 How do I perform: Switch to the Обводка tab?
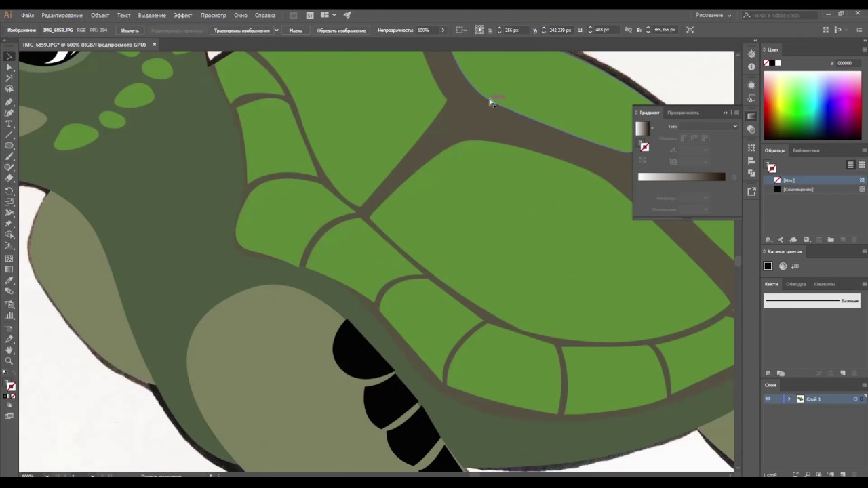point(795,284)
